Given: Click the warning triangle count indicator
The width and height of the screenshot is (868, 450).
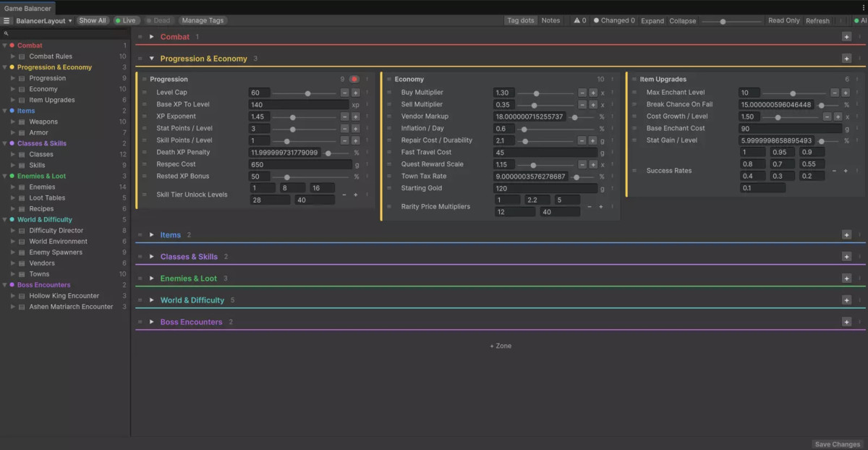Looking at the screenshot, I should point(580,21).
